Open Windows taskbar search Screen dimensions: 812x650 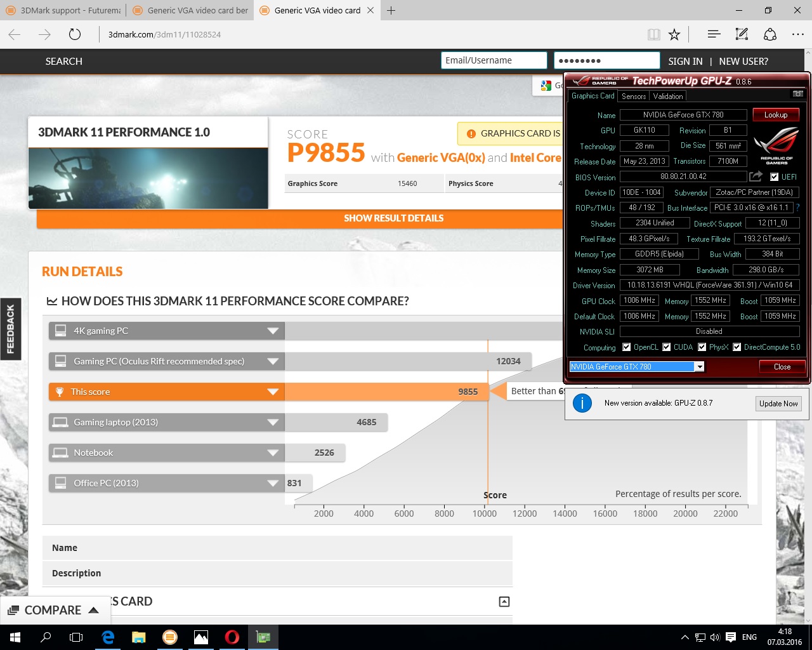tap(46, 637)
